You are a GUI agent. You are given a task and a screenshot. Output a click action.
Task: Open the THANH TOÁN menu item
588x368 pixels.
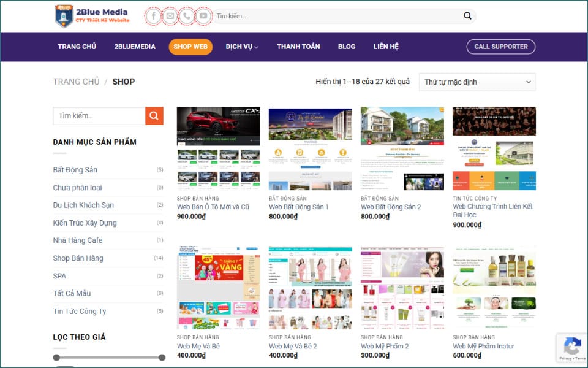click(x=298, y=46)
